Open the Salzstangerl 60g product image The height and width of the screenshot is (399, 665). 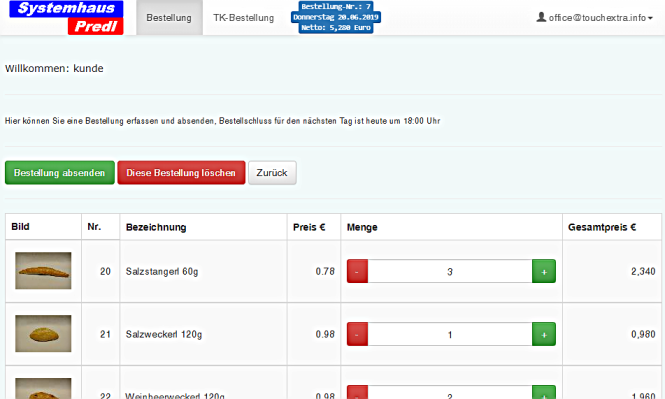click(x=43, y=271)
